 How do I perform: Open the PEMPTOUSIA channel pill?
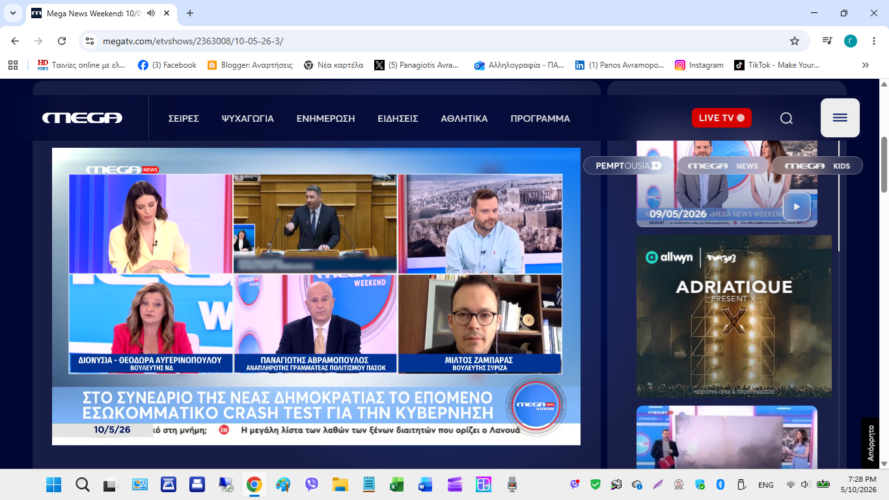[628, 166]
